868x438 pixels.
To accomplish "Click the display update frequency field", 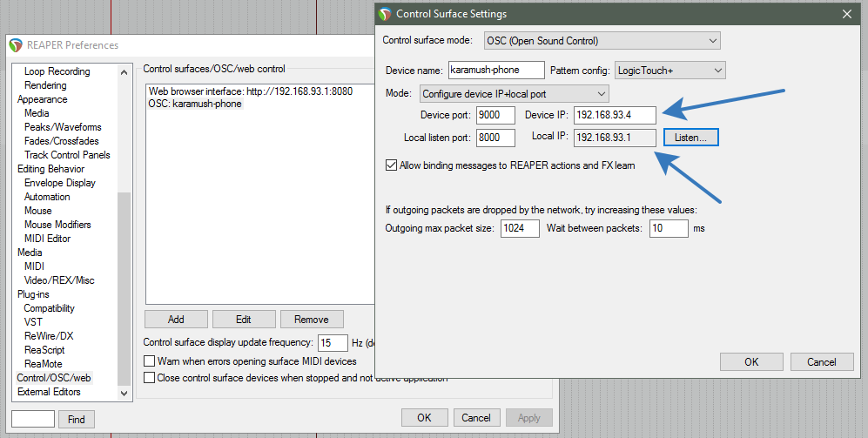I will point(333,343).
